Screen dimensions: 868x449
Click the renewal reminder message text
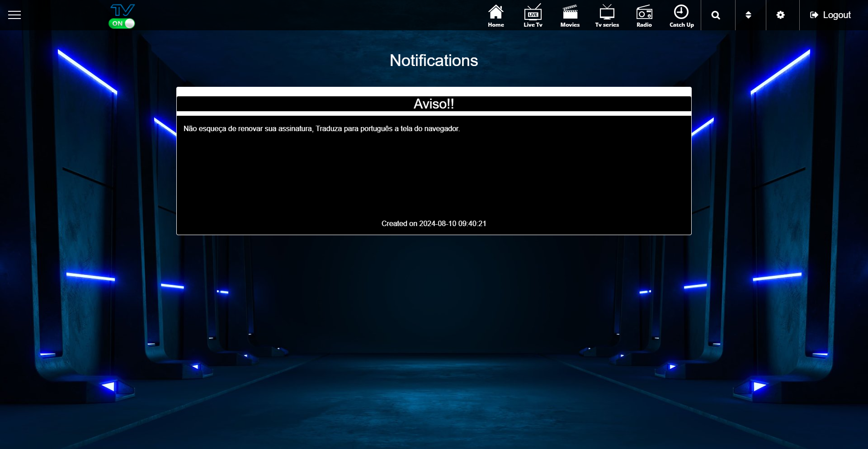click(321, 129)
